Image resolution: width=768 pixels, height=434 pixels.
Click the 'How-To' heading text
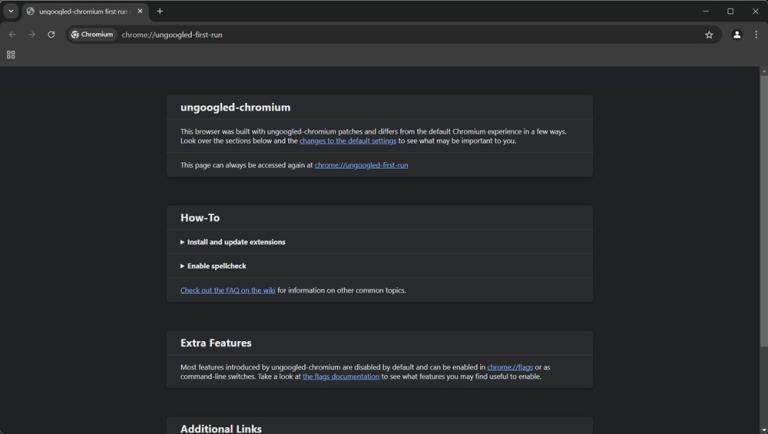200,218
